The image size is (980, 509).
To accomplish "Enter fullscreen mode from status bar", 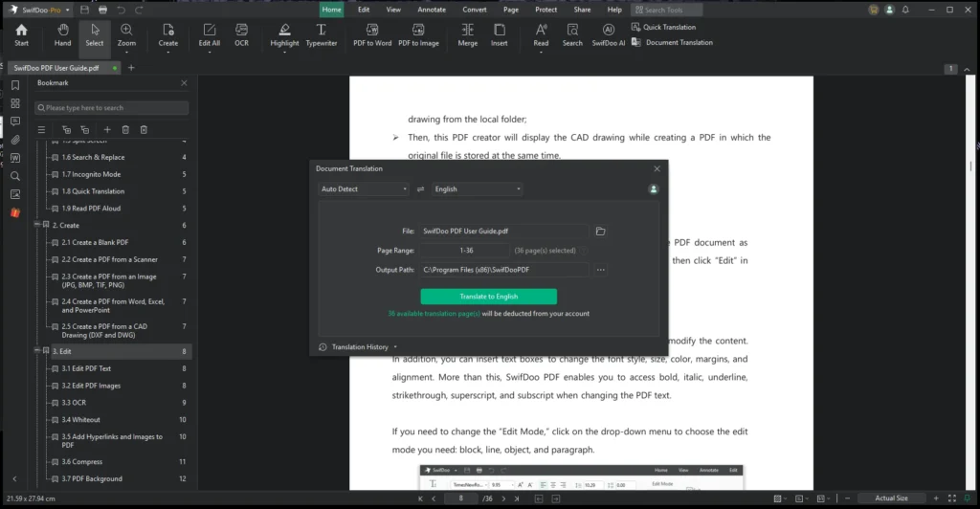I will 952,498.
